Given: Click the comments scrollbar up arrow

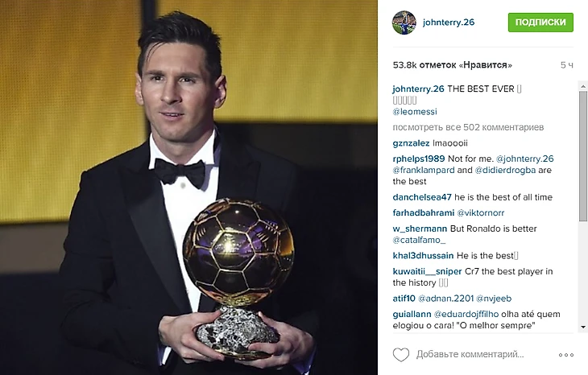Looking at the screenshot, I should [583, 86].
